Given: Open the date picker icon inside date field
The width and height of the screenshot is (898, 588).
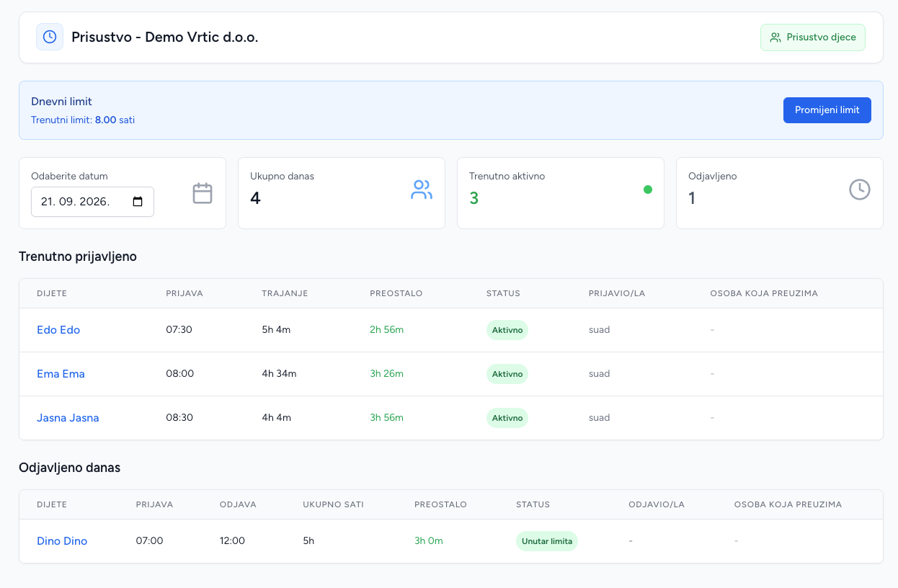Looking at the screenshot, I should [138, 202].
